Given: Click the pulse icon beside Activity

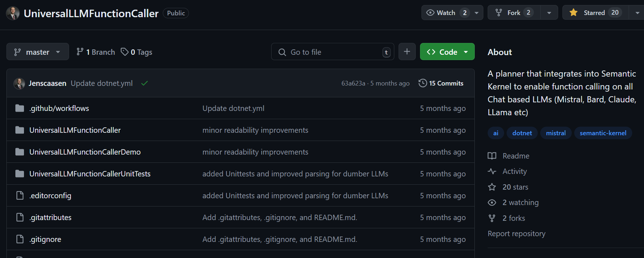Looking at the screenshot, I should pos(492,171).
